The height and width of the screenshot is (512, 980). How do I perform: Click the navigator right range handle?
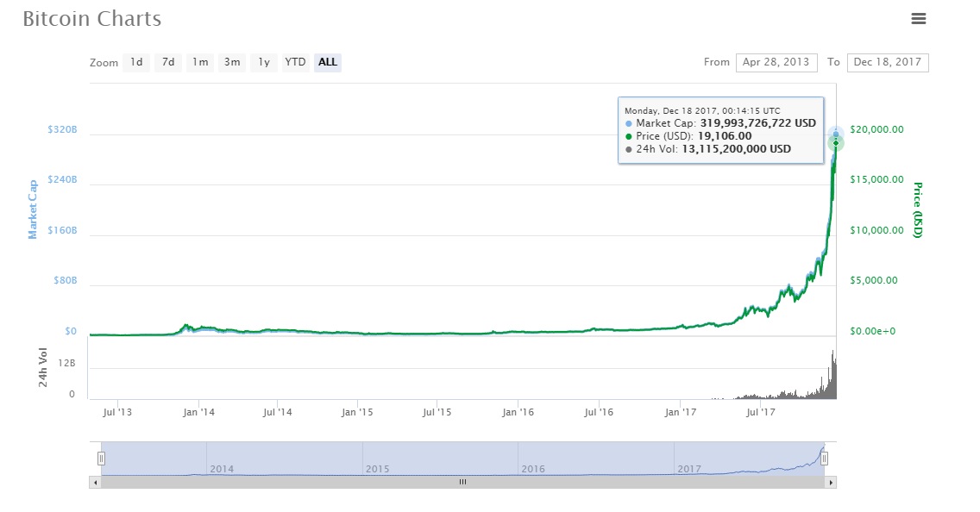click(825, 459)
